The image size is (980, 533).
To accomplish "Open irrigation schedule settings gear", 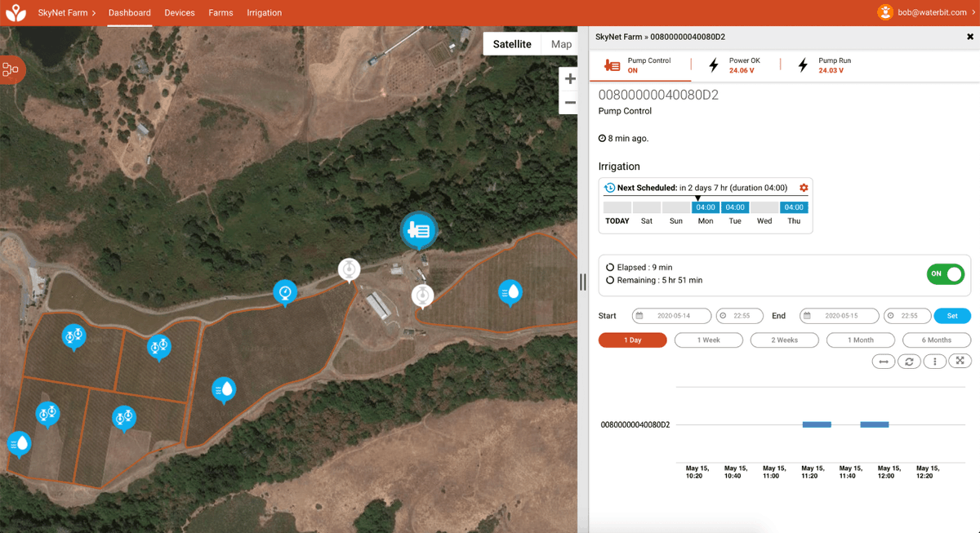I will pyautogui.click(x=804, y=188).
